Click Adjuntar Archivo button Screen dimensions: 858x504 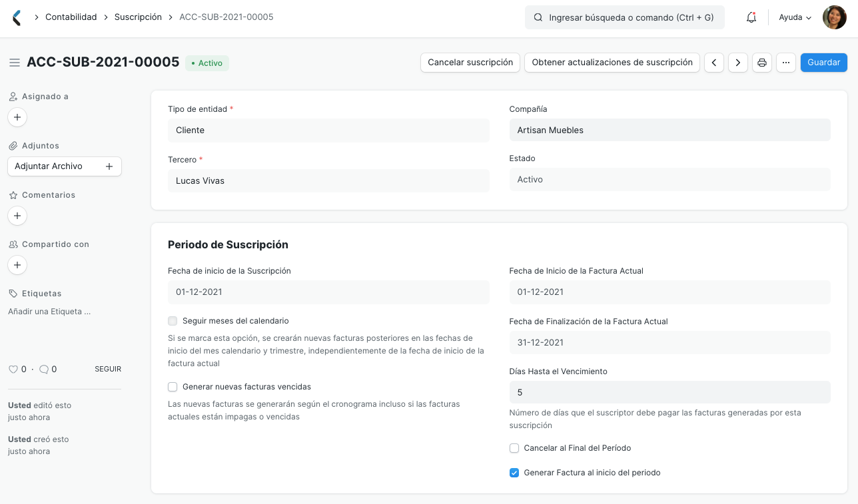click(65, 166)
